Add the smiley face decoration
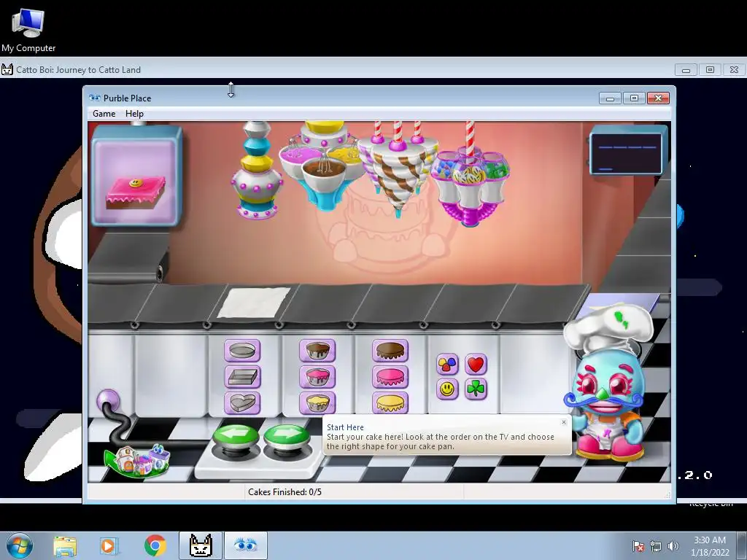The image size is (747, 560). 447,389
